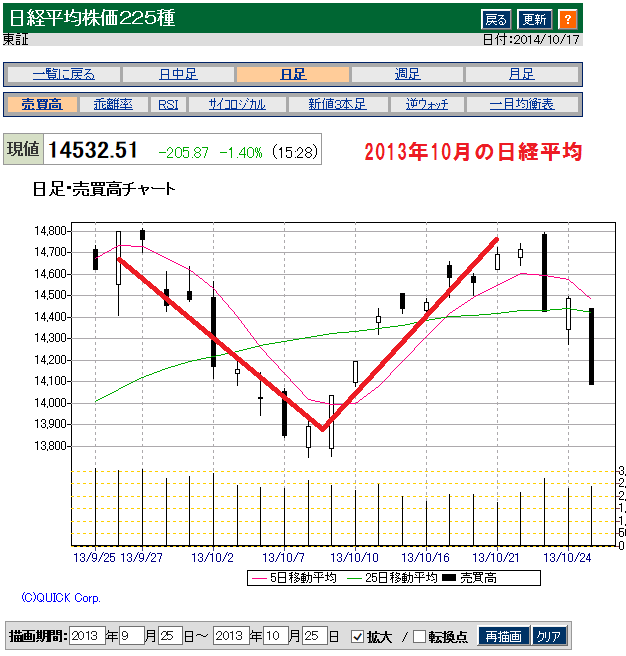This screenshot has height=656, width=626.
Task: Click the 日経平均株価225種 page title
Action: point(92,18)
